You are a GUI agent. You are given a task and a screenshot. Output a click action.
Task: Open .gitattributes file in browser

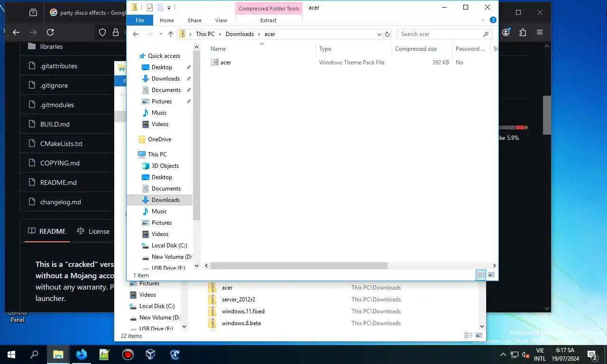click(x=59, y=66)
